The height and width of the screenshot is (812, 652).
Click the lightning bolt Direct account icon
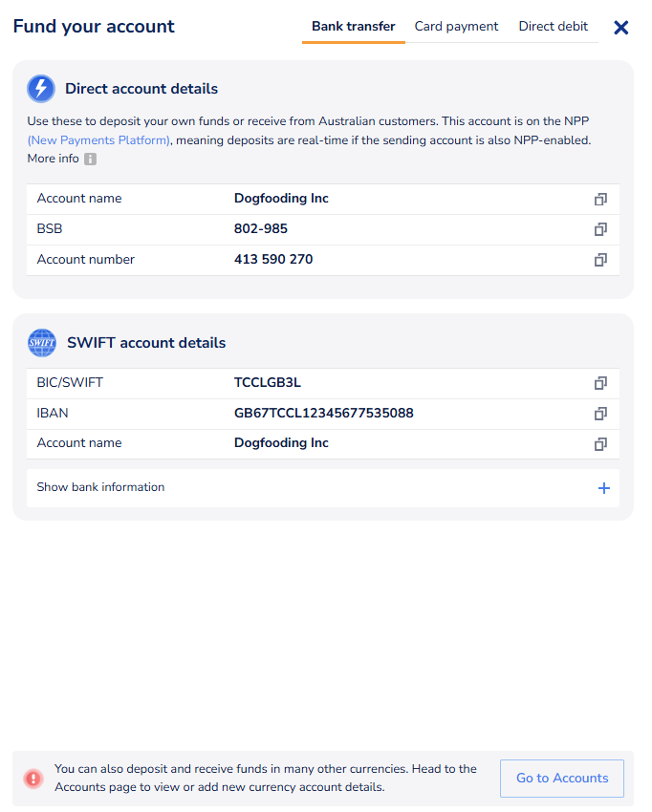pyautogui.click(x=41, y=89)
